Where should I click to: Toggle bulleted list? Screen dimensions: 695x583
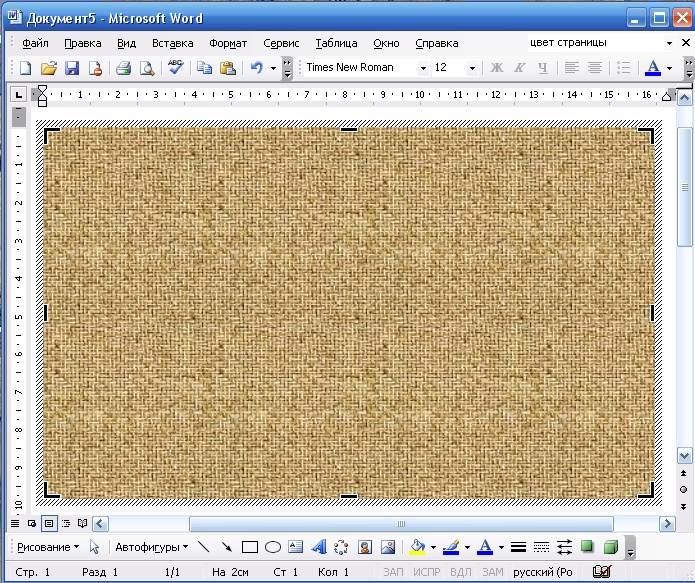point(624,68)
